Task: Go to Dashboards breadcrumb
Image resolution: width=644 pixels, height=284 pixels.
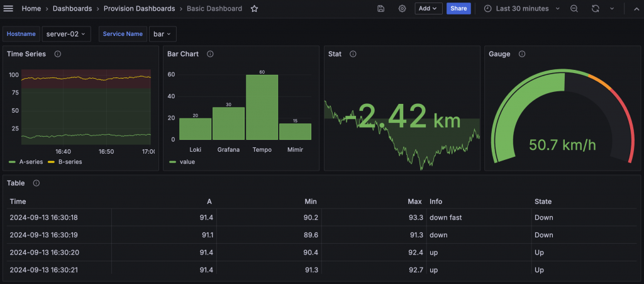Action: coord(72,9)
